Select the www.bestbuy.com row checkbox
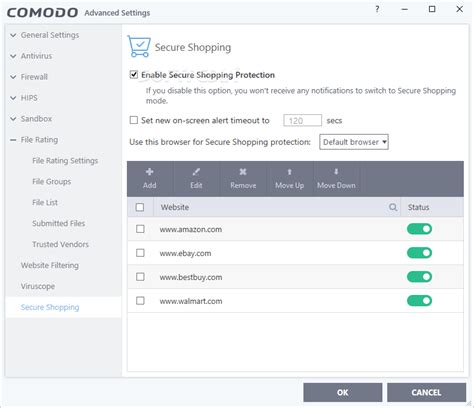 (140, 277)
